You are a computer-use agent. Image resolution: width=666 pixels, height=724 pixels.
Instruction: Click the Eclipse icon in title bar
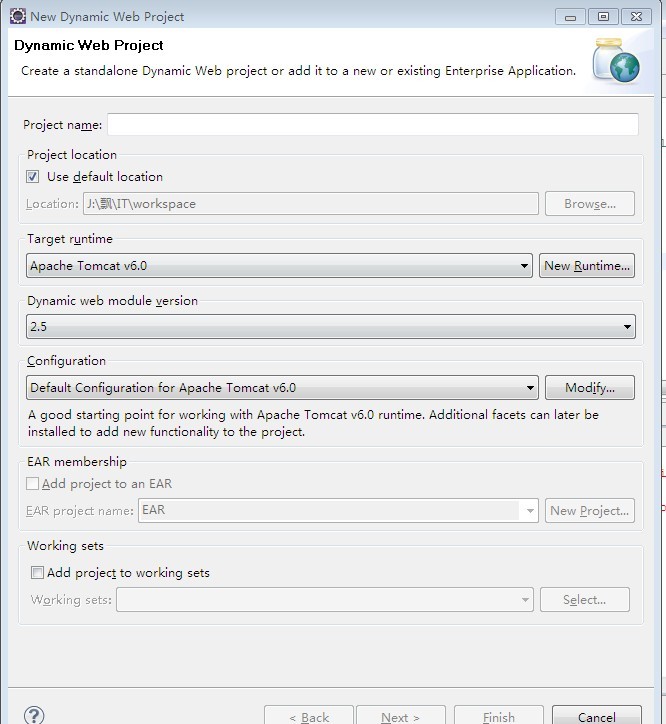coord(18,16)
